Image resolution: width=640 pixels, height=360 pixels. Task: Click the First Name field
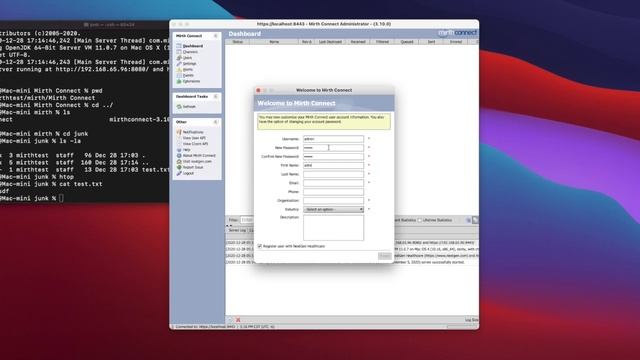(x=333, y=165)
